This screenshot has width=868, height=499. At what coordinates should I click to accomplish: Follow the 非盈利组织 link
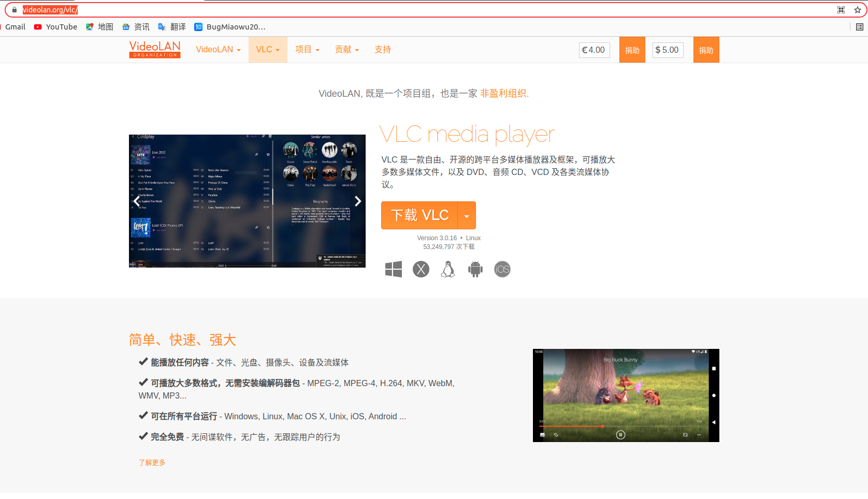504,94
